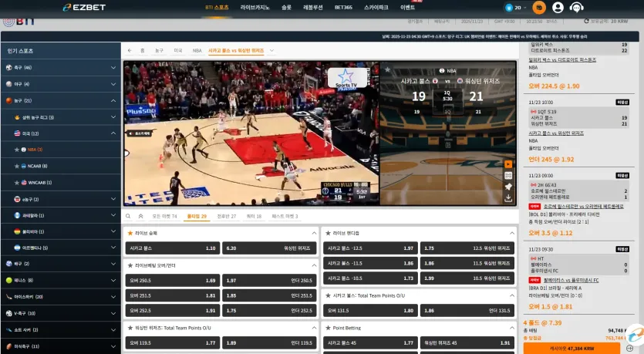
Task: Select 시카고 불스 1.10 moneyline odds
Action: [x=173, y=248]
